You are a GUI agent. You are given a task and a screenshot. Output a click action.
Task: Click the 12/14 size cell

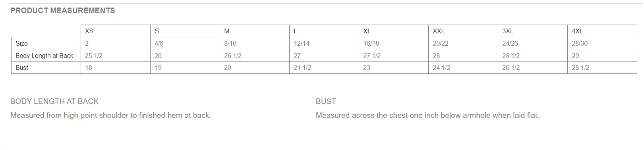point(324,43)
